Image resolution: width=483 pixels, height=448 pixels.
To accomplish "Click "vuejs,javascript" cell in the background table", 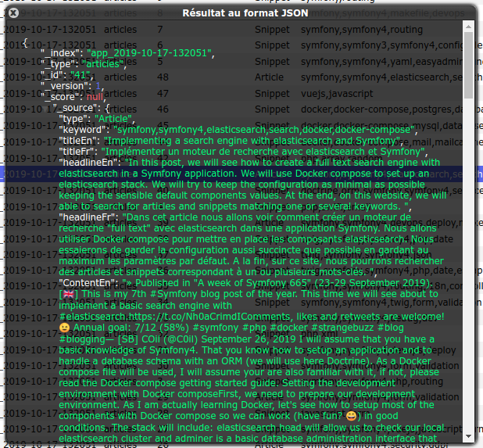I will (x=337, y=94).
